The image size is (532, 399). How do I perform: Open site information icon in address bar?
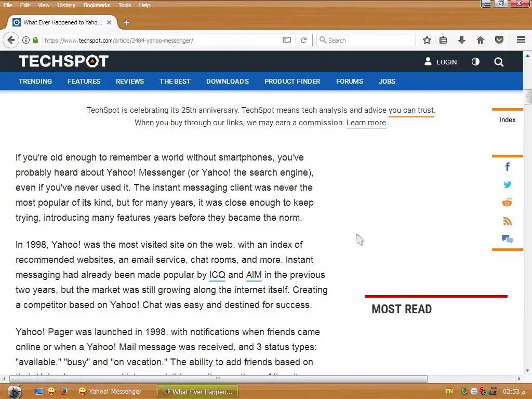click(x=26, y=40)
